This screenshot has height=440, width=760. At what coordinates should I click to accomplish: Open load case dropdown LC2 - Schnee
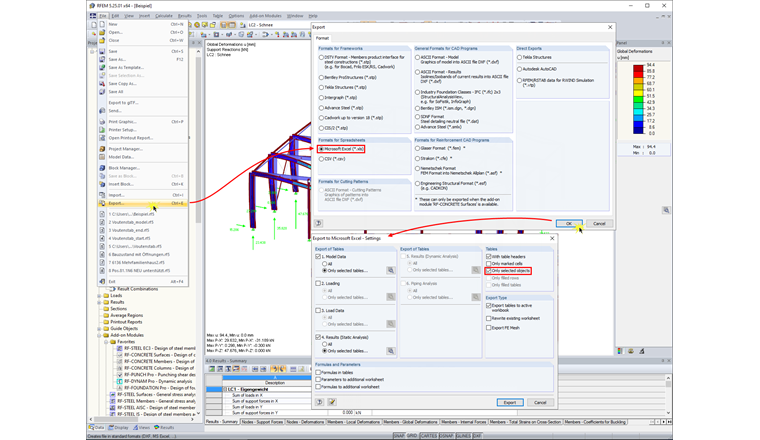(278, 25)
